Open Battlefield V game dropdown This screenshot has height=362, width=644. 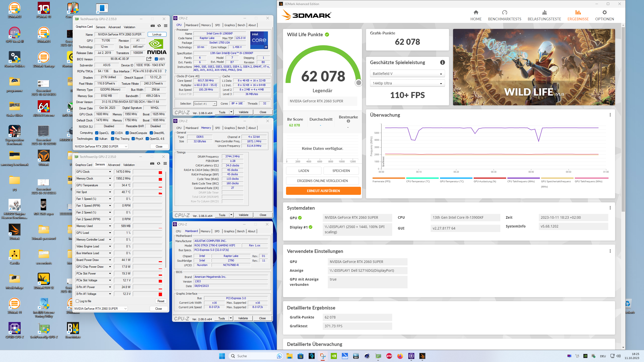[x=407, y=74]
